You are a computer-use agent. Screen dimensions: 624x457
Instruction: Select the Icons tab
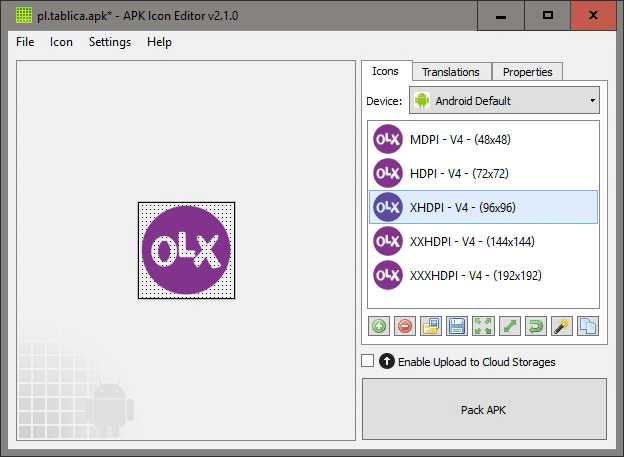[385, 71]
